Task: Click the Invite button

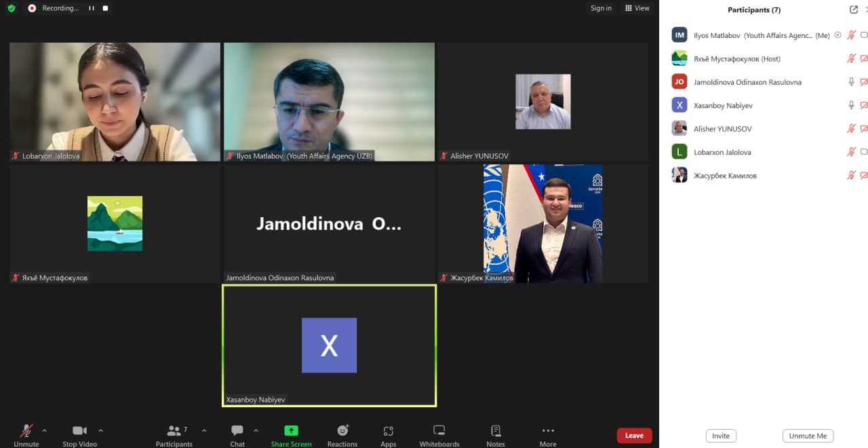Action: point(720,436)
